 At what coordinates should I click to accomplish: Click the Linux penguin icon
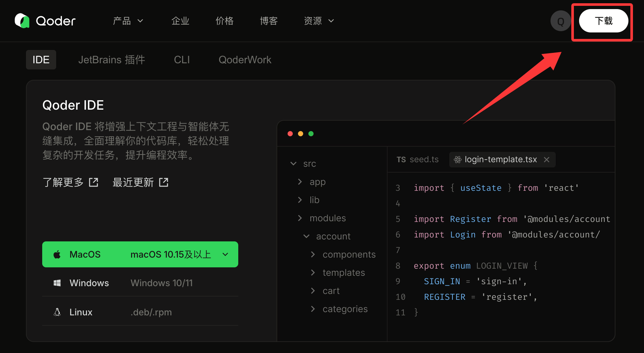pos(57,312)
